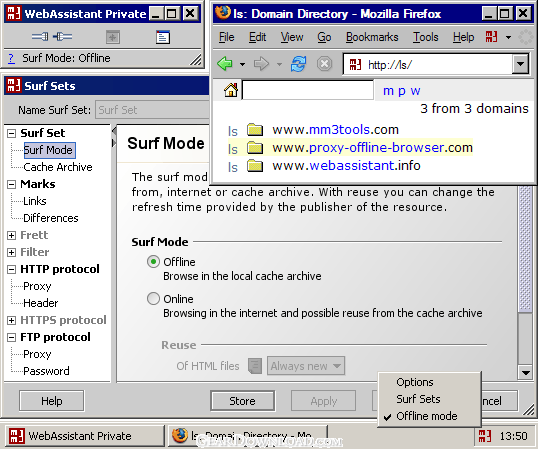The width and height of the screenshot is (538, 449).
Task: Open dropdown arrow next to WebAssistant menu icon
Action: tap(508, 37)
